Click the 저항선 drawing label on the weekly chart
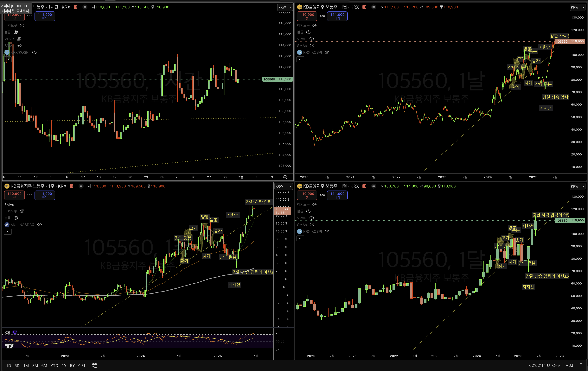This screenshot has width=588, height=371. pyautogui.click(x=233, y=215)
